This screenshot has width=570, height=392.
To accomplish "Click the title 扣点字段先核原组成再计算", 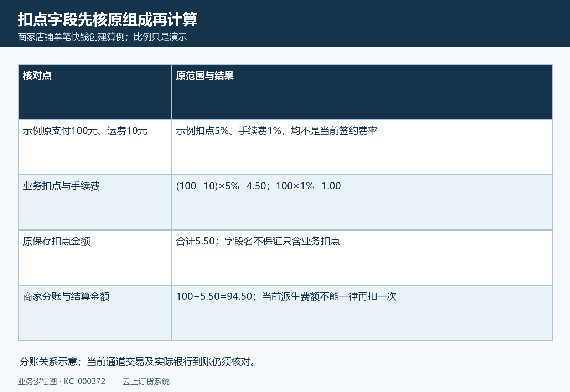I will pyautogui.click(x=108, y=19).
